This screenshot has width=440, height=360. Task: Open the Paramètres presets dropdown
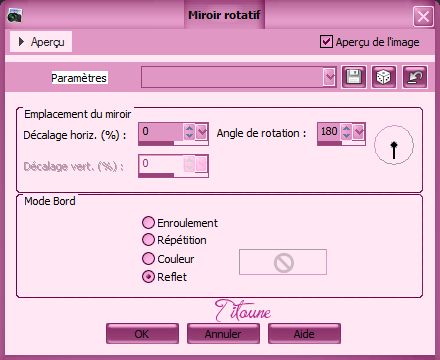(329, 77)
